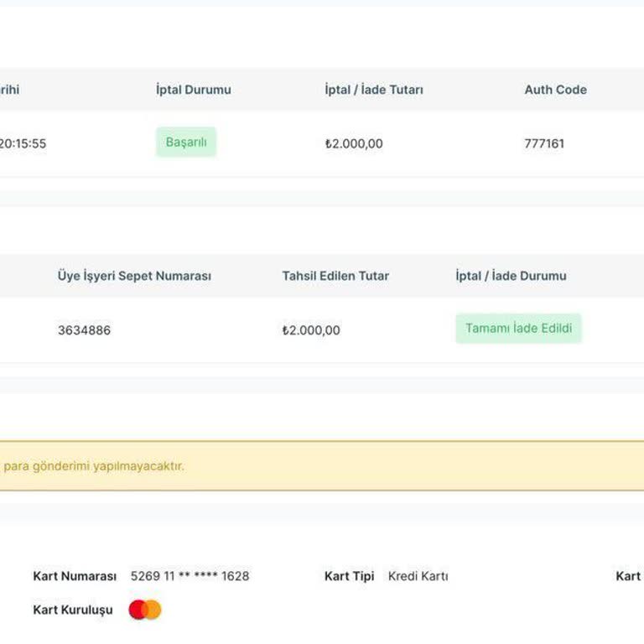Click the Kart Numarası label
644x644 pixels.
coord(75,576)
